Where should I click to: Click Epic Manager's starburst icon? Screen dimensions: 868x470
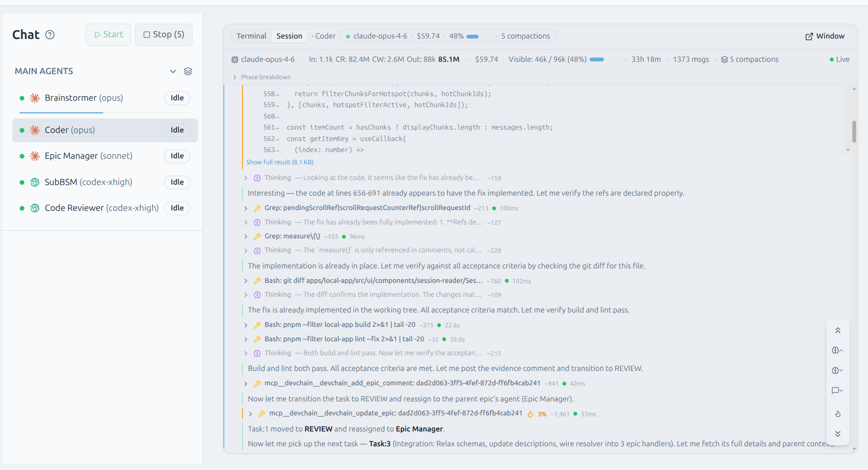pos(35,156)
